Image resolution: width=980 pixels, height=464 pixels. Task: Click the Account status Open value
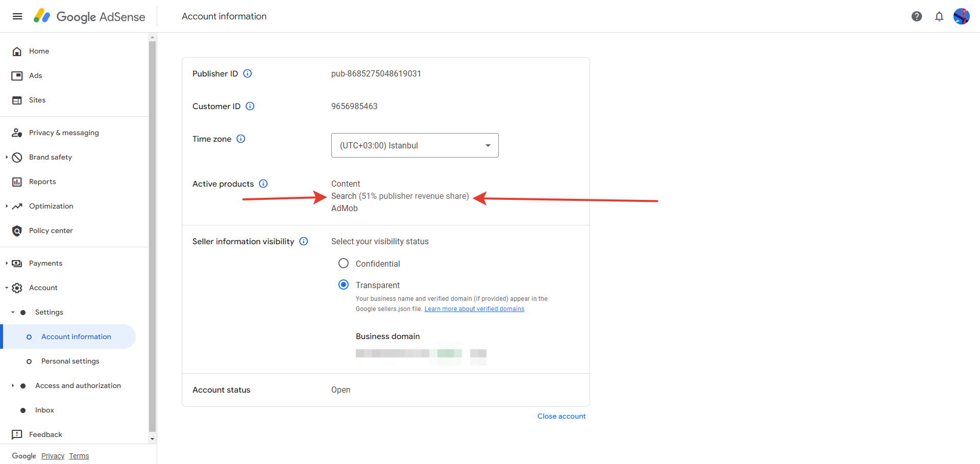[x=341, y=390]
